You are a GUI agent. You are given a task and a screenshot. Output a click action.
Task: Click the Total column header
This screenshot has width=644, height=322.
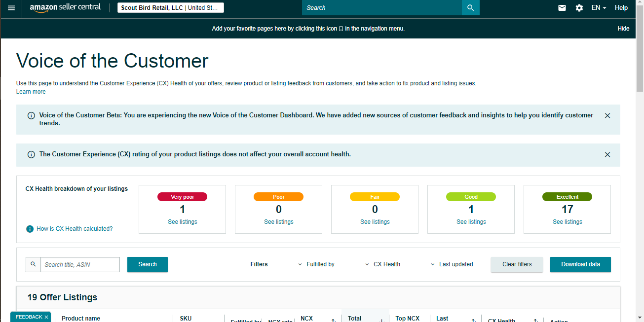[x=355, y=319]
